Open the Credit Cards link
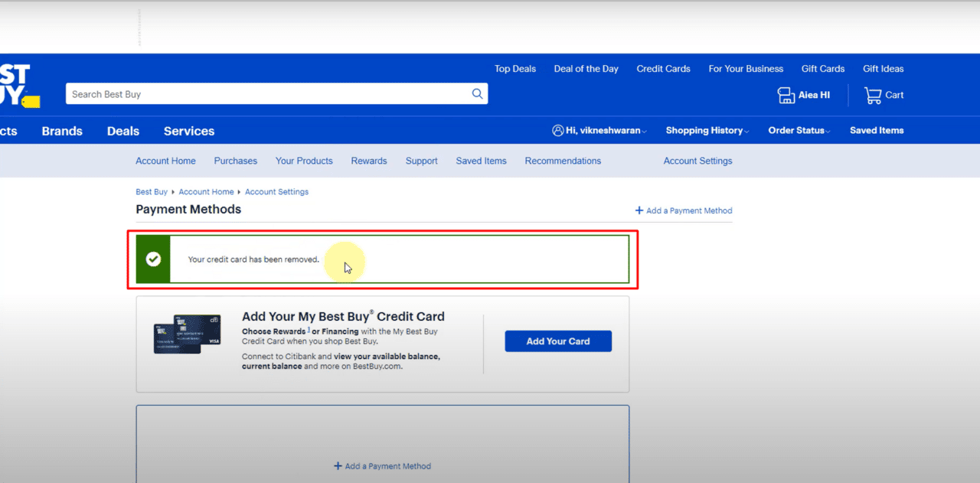The height and width of the screenshot is (483, 980). click(664, 69)
